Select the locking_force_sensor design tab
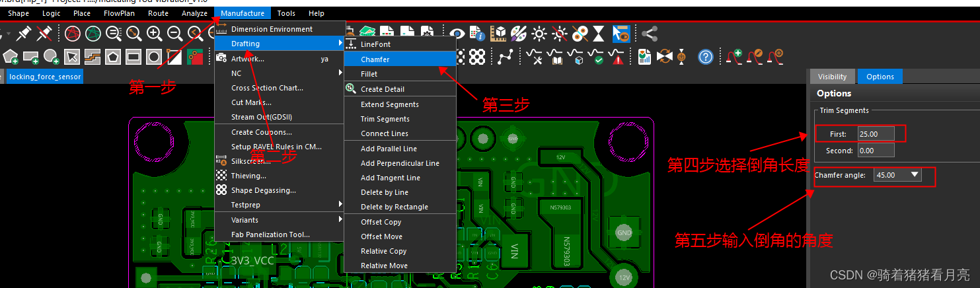This screenshot has width=980, height=288. pyautogui.click(x=45, y=77)
